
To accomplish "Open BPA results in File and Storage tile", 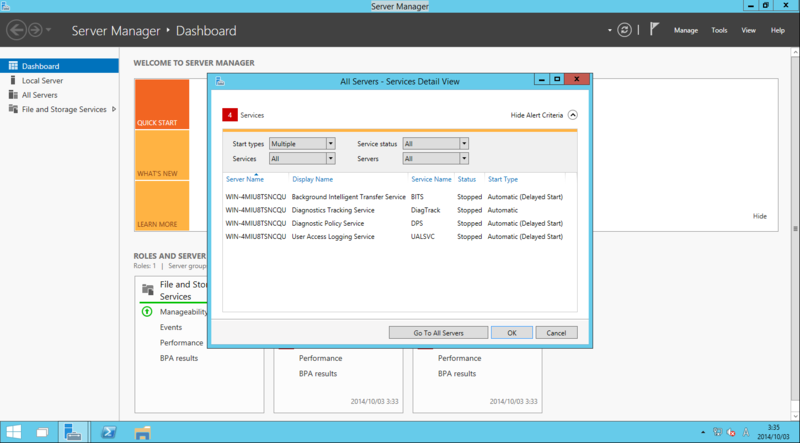I will click(x=179, y=358).
